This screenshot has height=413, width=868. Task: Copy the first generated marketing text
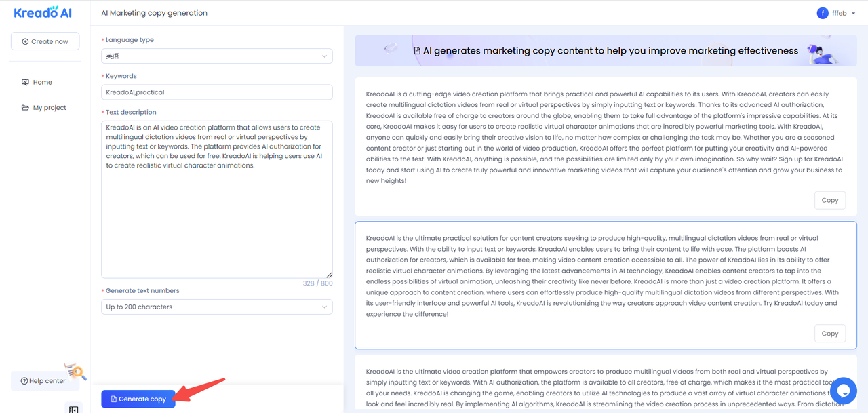[x=830, y=200]
